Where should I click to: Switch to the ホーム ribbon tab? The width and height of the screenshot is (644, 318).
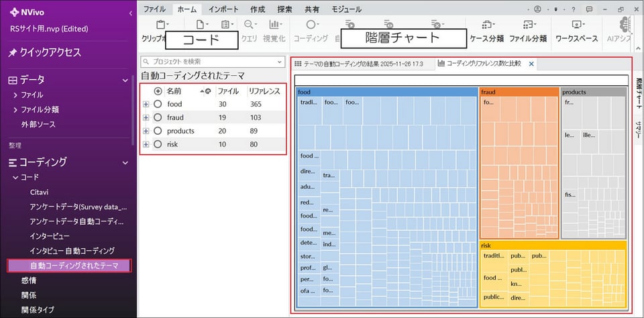[x=187, y=9]
